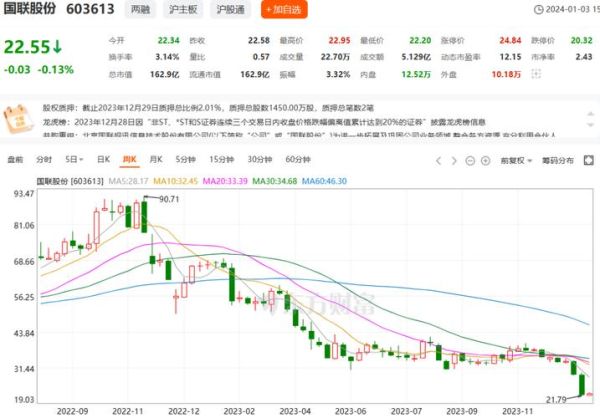
Task: Click the MA20:33.39 indicator label
Action: pyautogui.click(x=225, y=181)
